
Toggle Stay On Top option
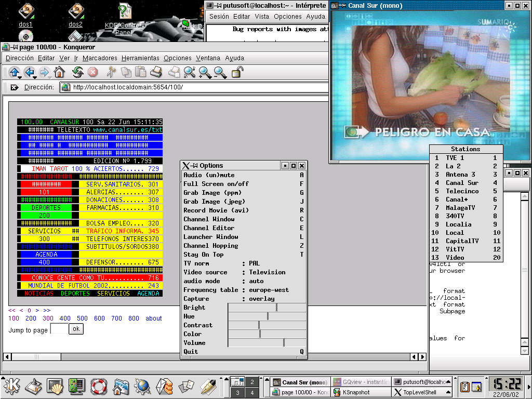point(244,255)
